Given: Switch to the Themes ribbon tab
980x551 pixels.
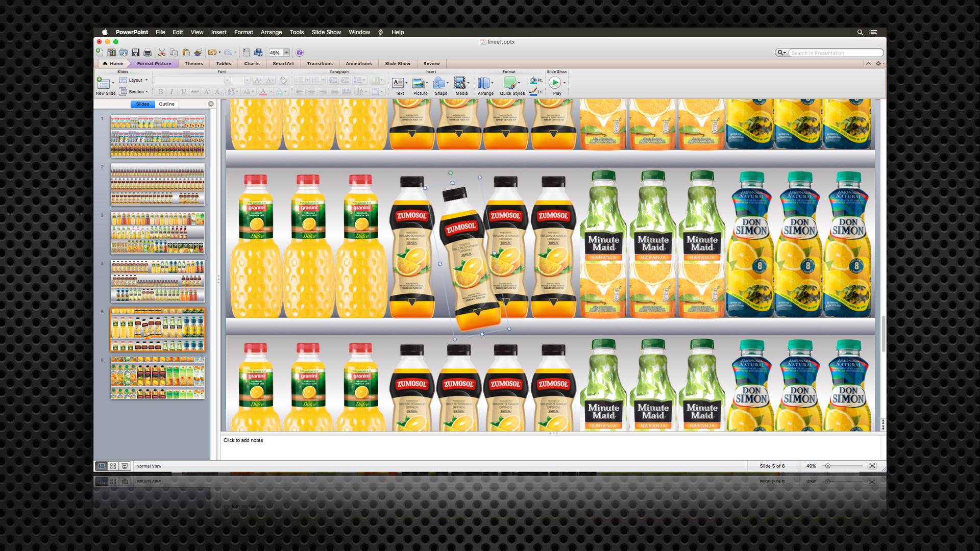Looking at the screenshot, I should coord(194,64).
